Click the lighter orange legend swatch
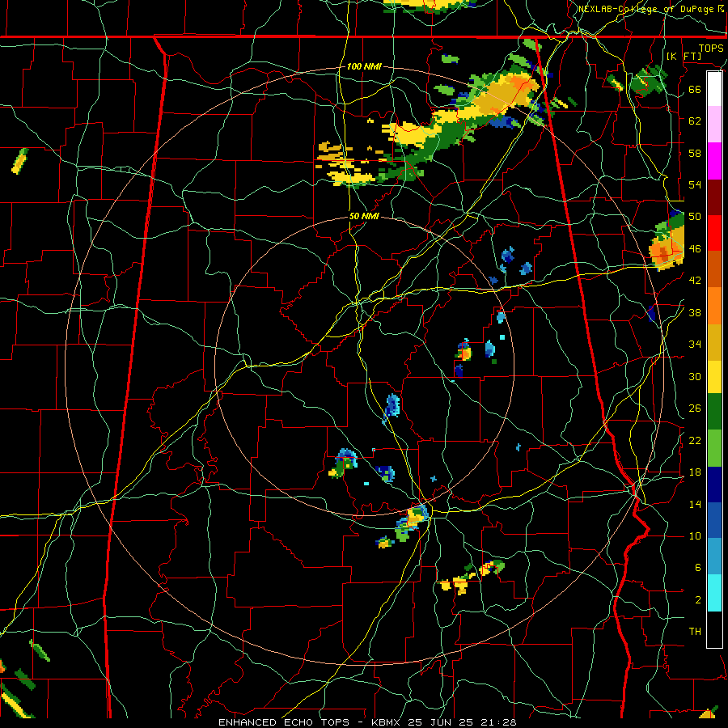The width and height of the screenshot is (728, 728). (714, 306)
